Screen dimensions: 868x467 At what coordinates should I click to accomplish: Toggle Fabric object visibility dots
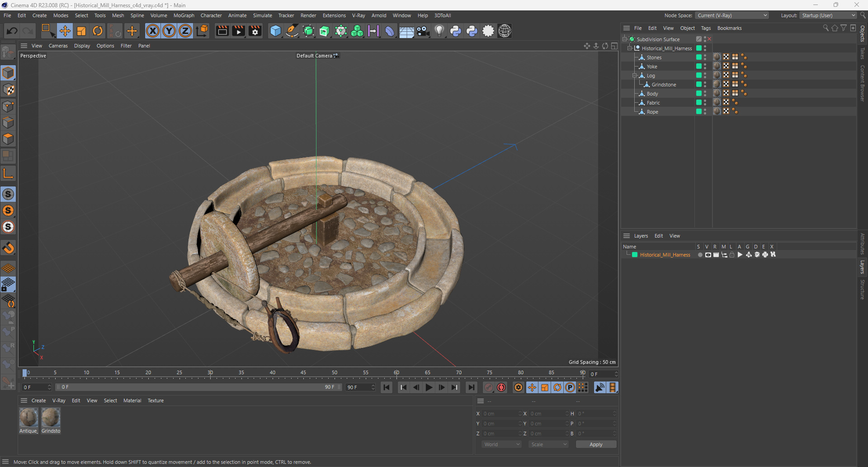[705, 102]
